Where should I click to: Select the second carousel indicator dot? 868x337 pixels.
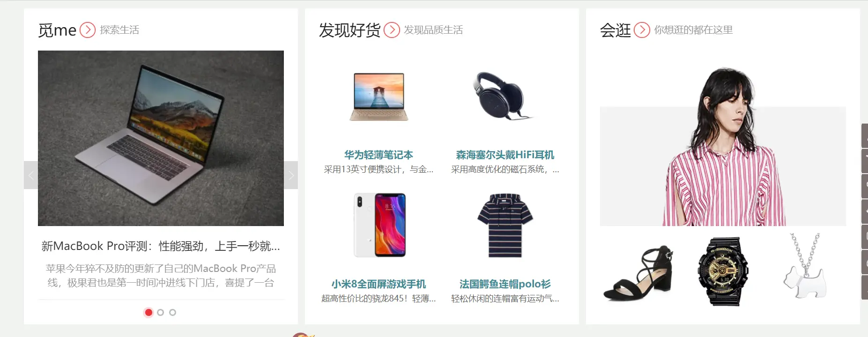click(161, 312)
